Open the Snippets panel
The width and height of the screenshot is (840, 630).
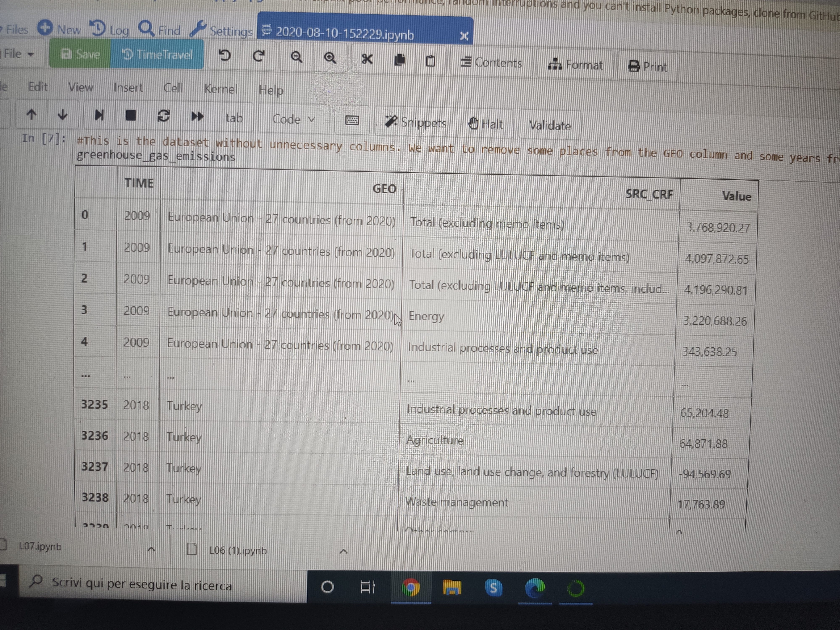[415, 122]
